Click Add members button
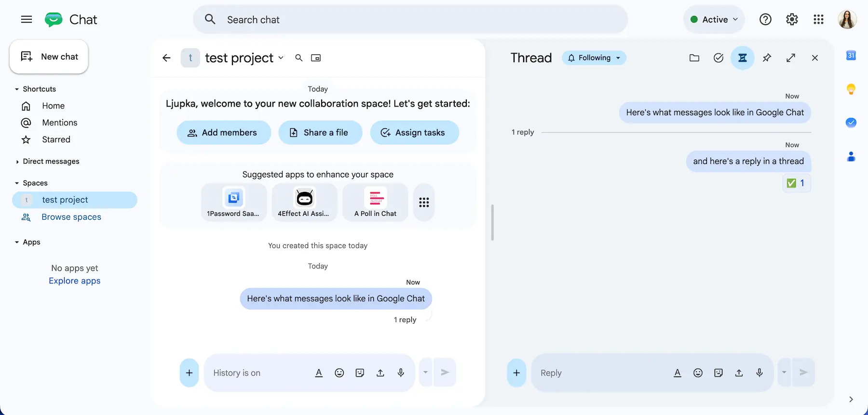The width and height of the screenshot is (868, 415). 224,133
